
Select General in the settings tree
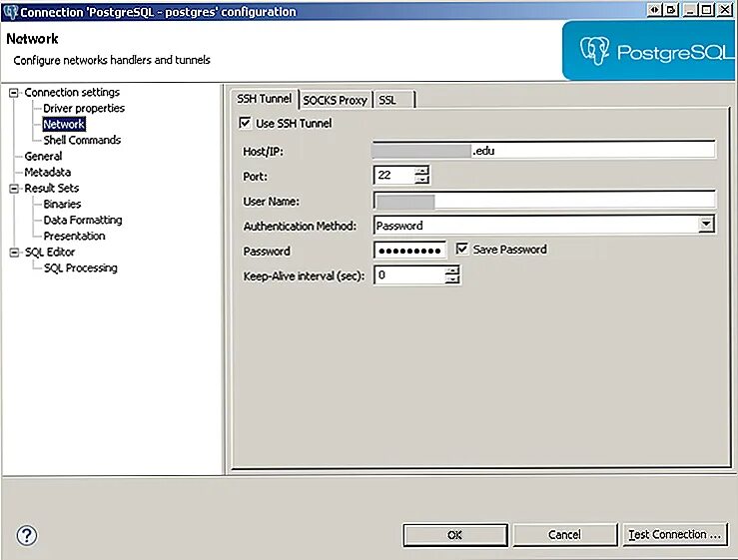[x=43, y=157]
